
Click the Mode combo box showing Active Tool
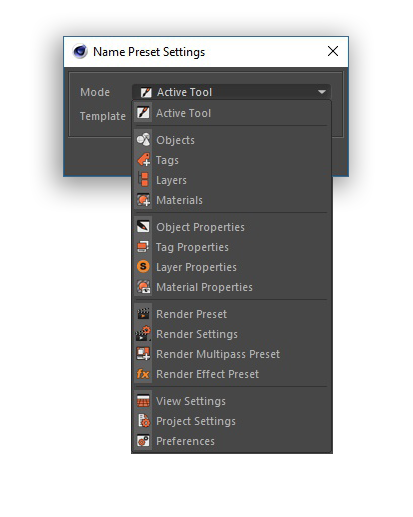tap(231, 92)
